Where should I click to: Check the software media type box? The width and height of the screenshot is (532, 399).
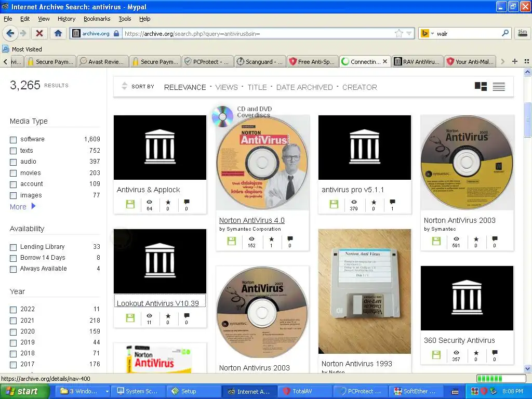[x=13, y=139]
